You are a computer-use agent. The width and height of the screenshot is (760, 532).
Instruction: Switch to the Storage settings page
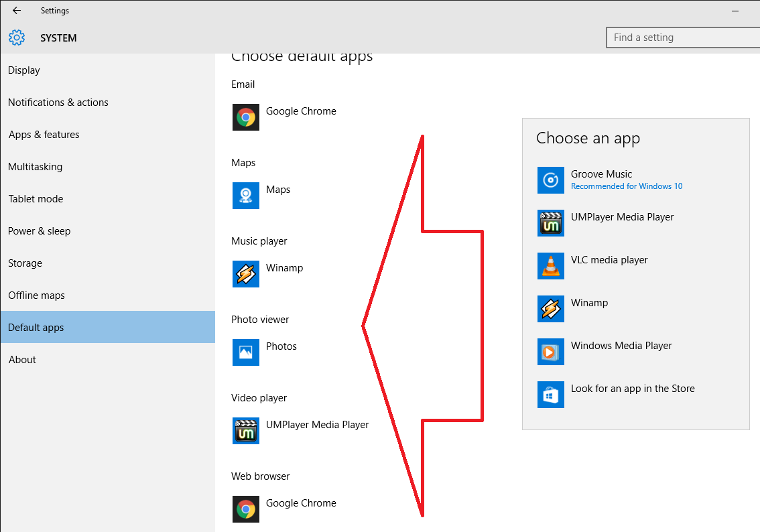pyautogui.click(x=25, y=263)
